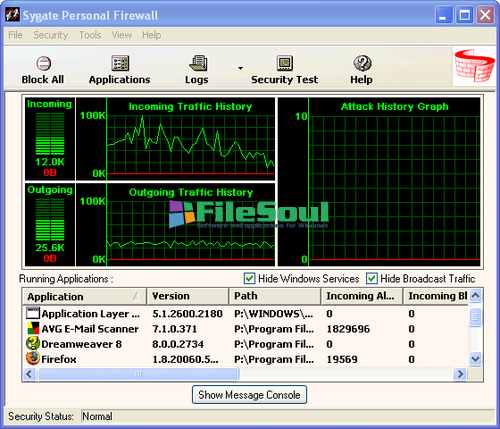Click version 1.8.20060.5... cell

click(185, 359)
